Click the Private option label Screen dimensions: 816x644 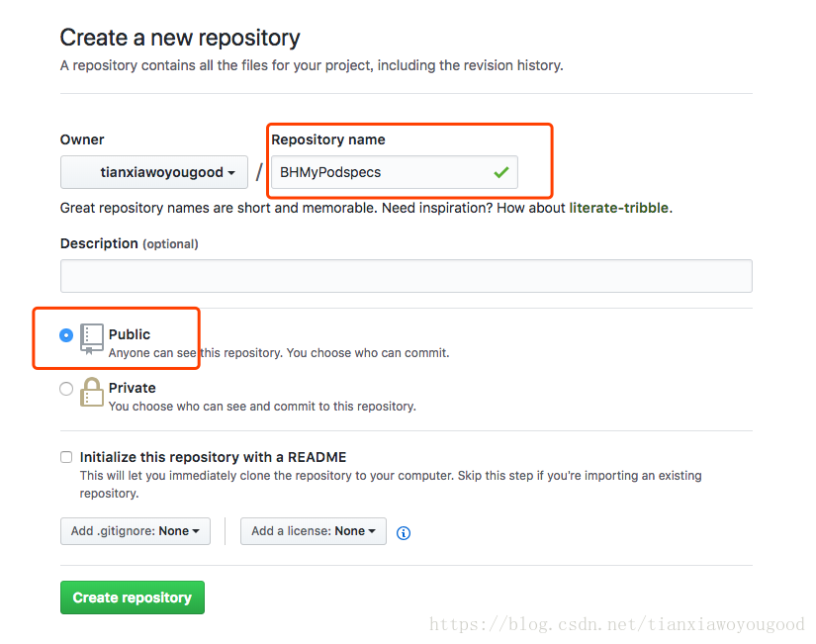tap(133, 388)
